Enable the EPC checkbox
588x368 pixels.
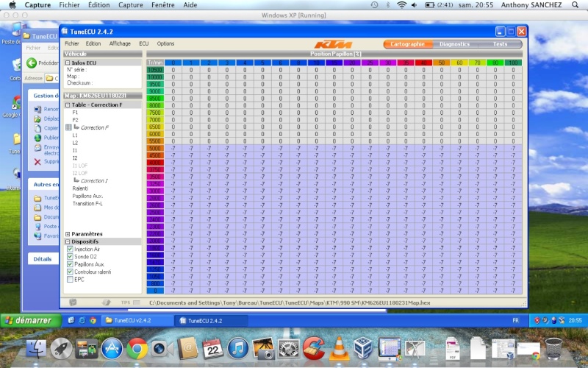(x=70, y=280)
